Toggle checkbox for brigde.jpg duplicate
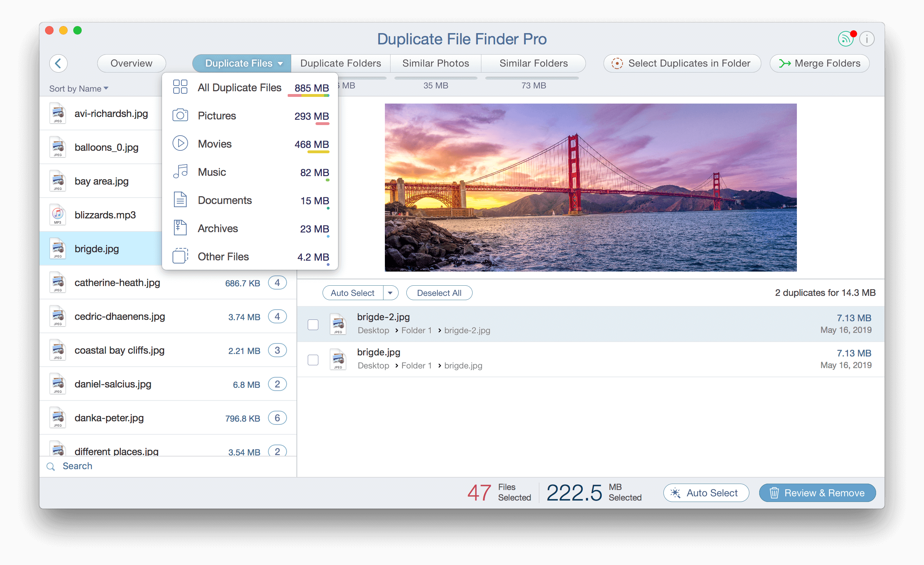This screenshot has width=924, height=565. [x=313, y=360]
